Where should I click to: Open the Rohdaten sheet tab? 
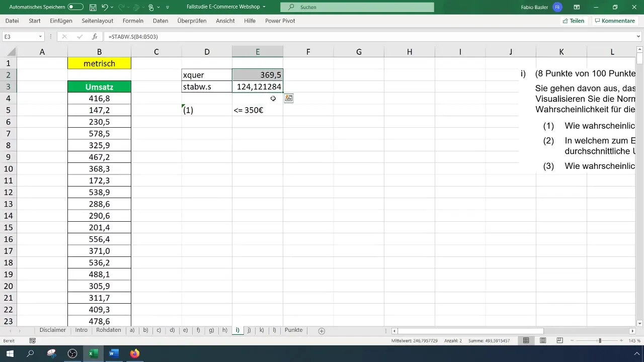[108, 330]
